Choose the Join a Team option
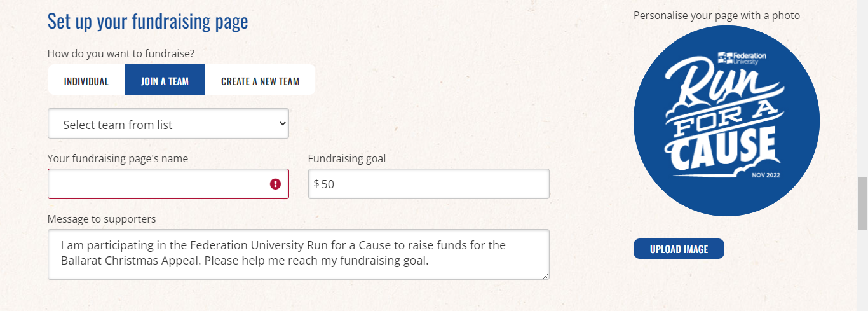This screenshot has width=868, height=311. (x=165, y=81)
